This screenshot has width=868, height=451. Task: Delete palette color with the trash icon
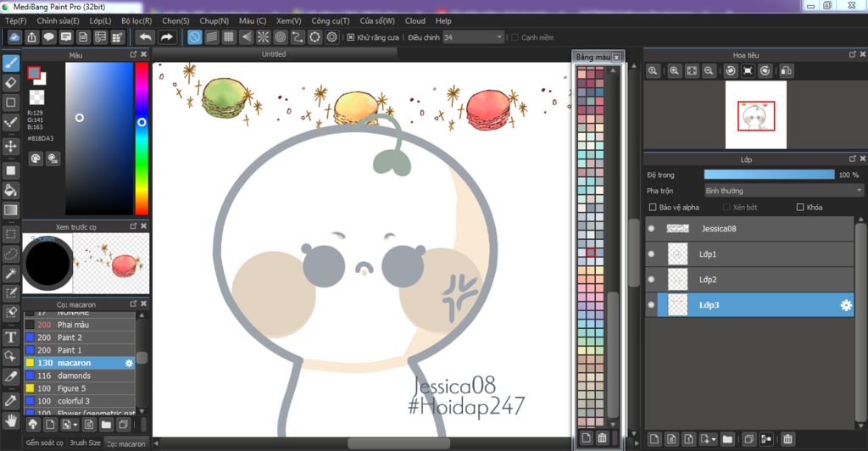coord(603,437)
